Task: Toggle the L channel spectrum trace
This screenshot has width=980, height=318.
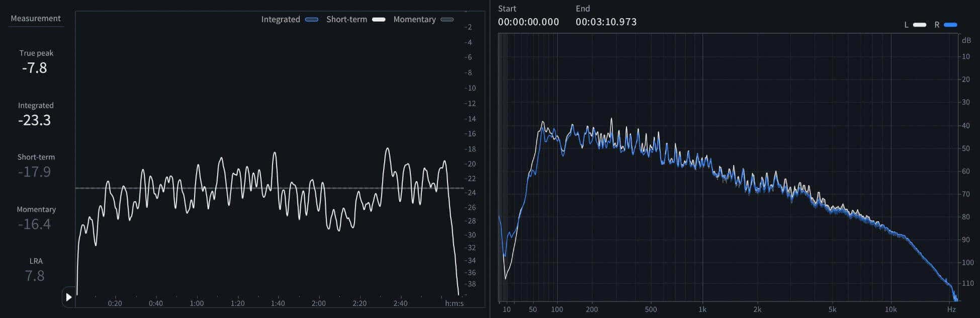Action: click(920, 25)
